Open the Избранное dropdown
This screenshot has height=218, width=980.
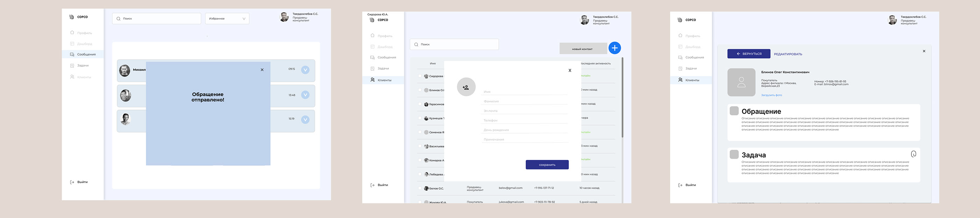[x=227, y=19]
